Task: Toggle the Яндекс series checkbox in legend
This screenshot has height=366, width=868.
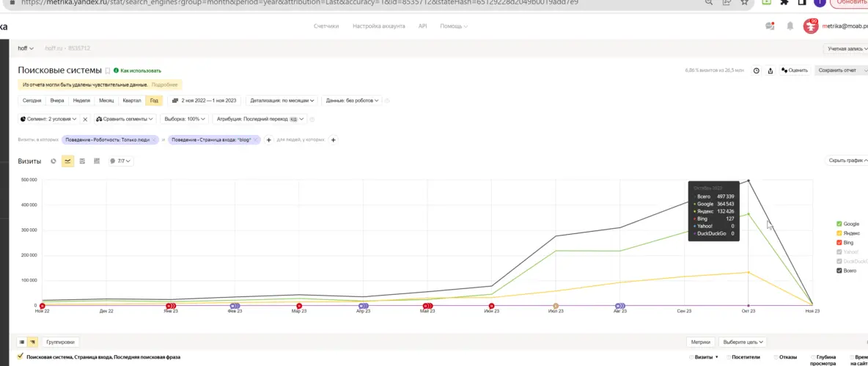Action: 839,233
